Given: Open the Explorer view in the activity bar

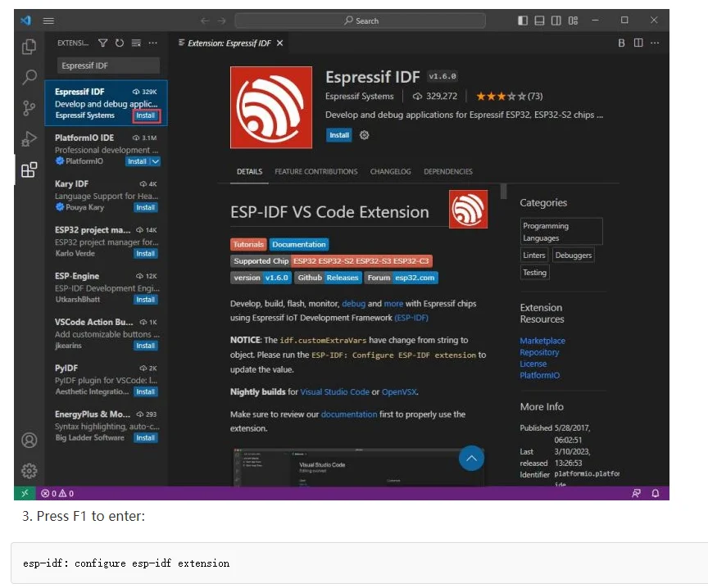Looking at the screenshot, I should click(x=29, y=47).
